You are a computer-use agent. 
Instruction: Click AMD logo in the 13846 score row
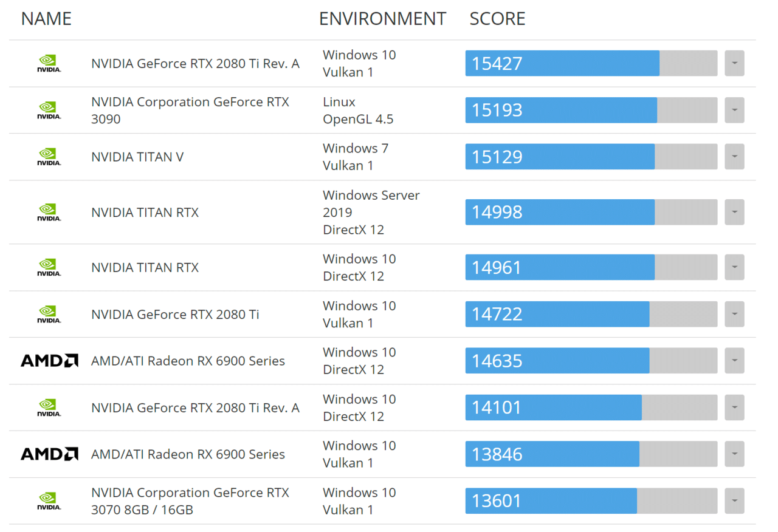tap(49, 454)
